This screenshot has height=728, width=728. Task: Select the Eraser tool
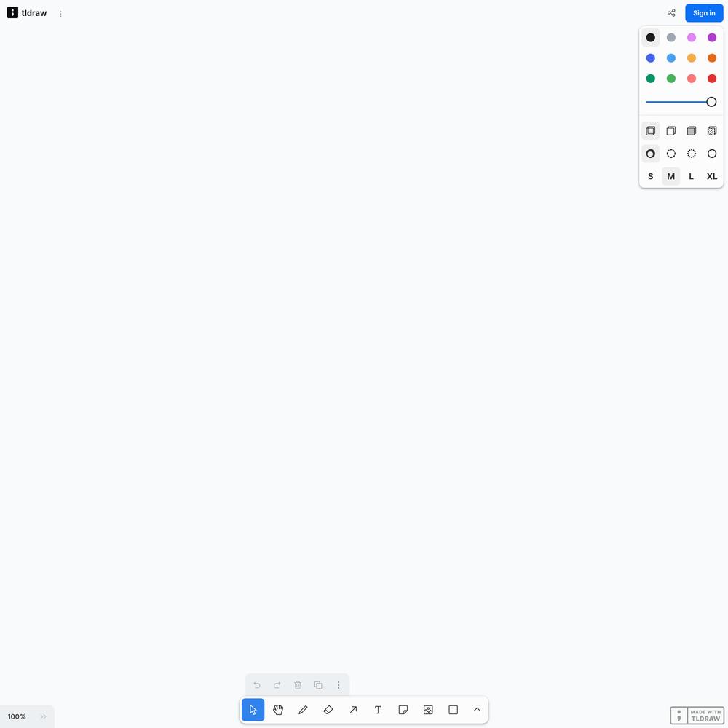pyautogui.click(x=328, y=709)
